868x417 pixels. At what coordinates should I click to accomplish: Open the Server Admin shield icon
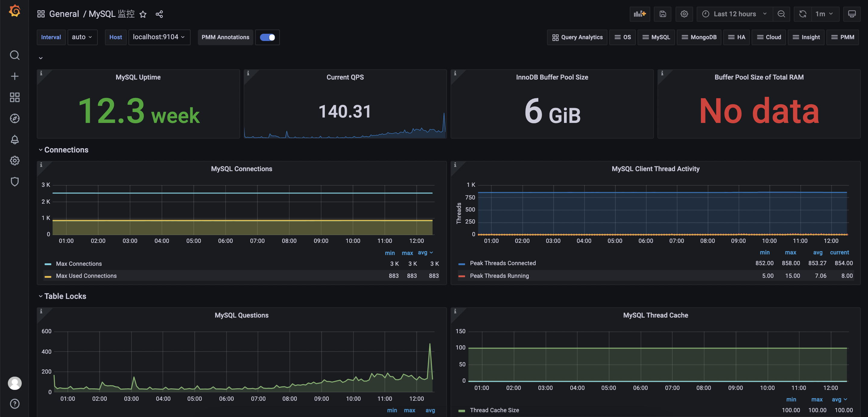coord(14,182)
